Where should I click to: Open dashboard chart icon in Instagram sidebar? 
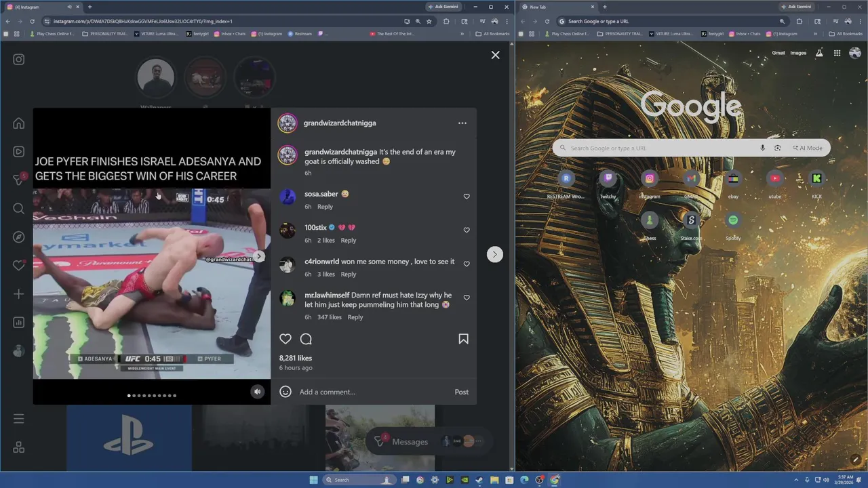[19, 323]
